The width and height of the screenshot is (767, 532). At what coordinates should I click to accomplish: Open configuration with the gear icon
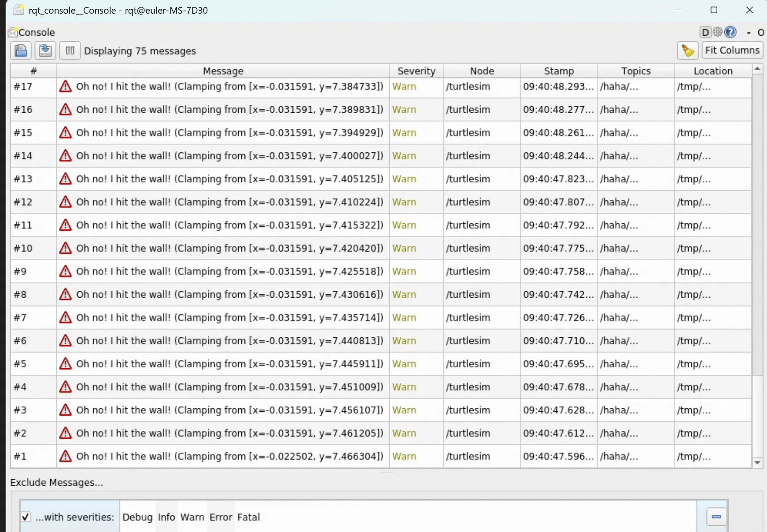pos(718,32)
